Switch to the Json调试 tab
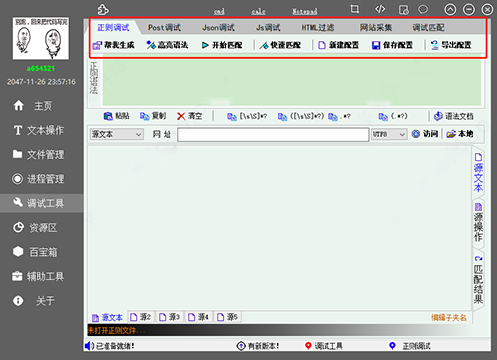This screenshot has height=360, width=497. point(218,28)
